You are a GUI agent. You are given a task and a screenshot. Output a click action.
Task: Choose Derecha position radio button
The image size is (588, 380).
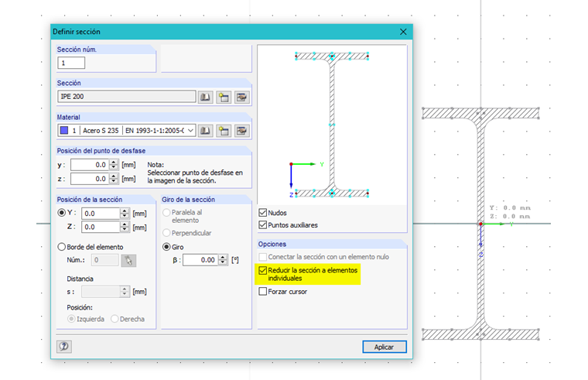coord(115,319)
